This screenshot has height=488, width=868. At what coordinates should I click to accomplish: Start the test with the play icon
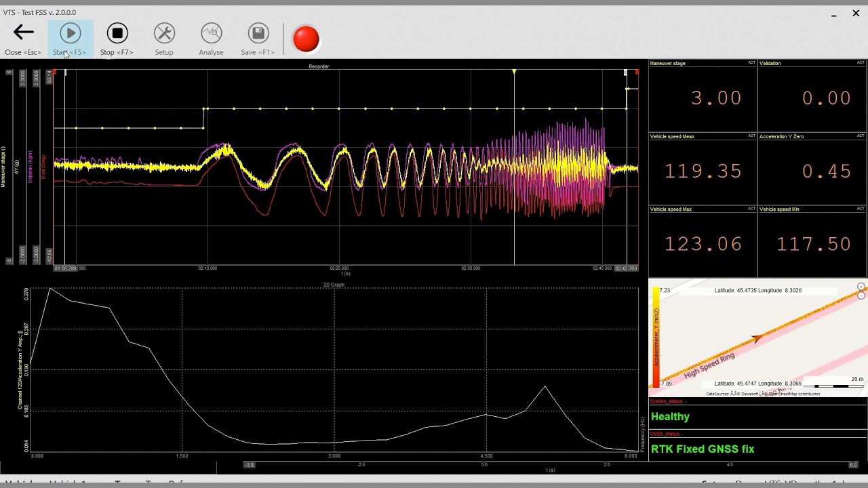pos(70,33)
